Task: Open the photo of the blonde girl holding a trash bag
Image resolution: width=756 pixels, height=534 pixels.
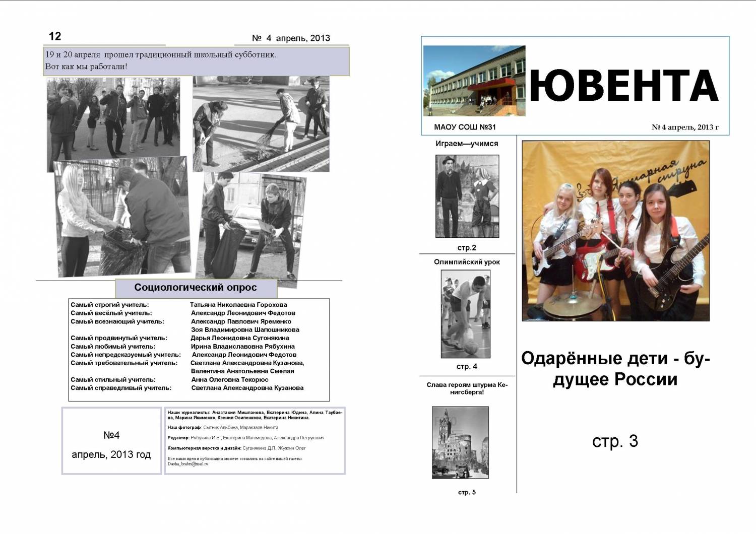Action: click(122, 217)
